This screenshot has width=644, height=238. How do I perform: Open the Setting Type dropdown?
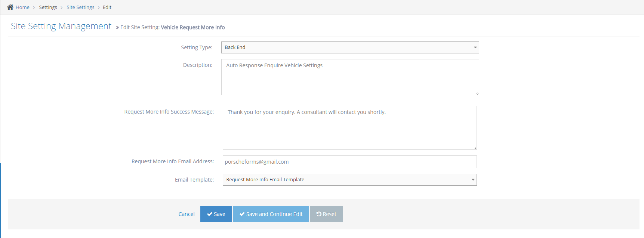click(x=350, y=47)
